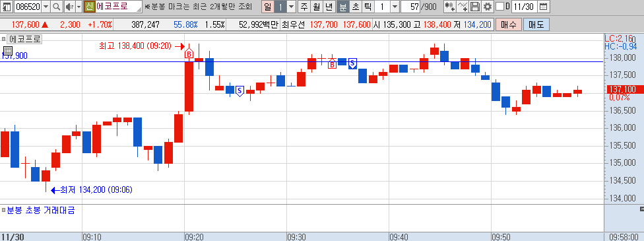
Task: Click the candlestick add-chart icon
Action: point(450,7)
